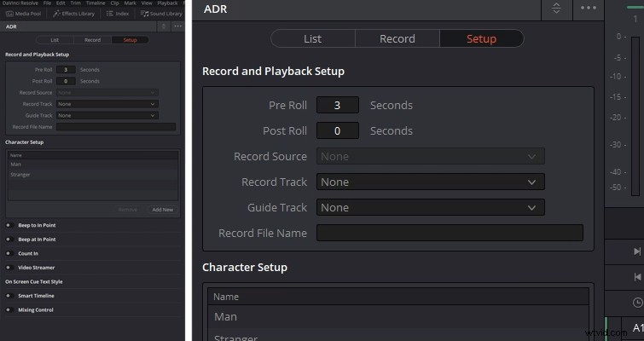This screenshot has height=341, width=644.
Task: Open the Clip menu
Action: click(114, 3)
